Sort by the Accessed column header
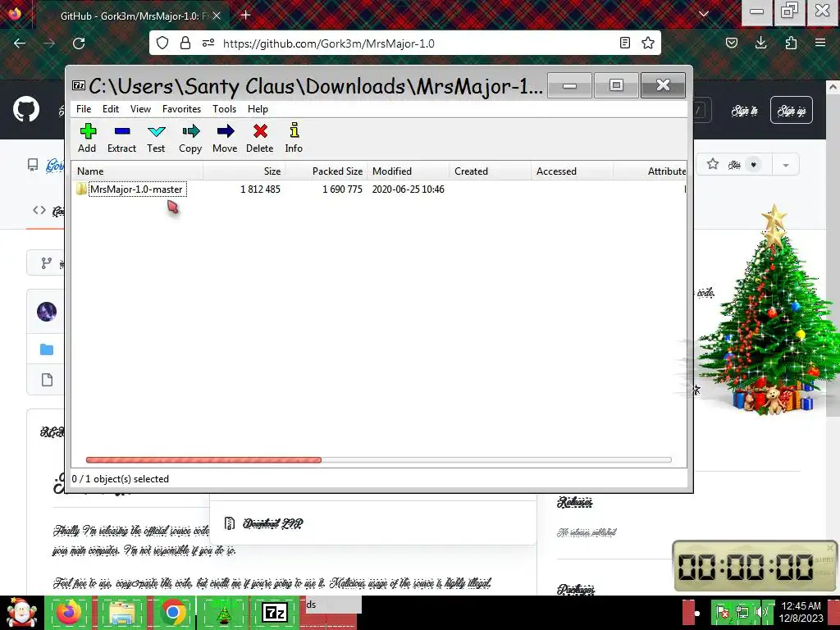Image resolution: width=840 pixels, height=630 pixels. (572, 171)
